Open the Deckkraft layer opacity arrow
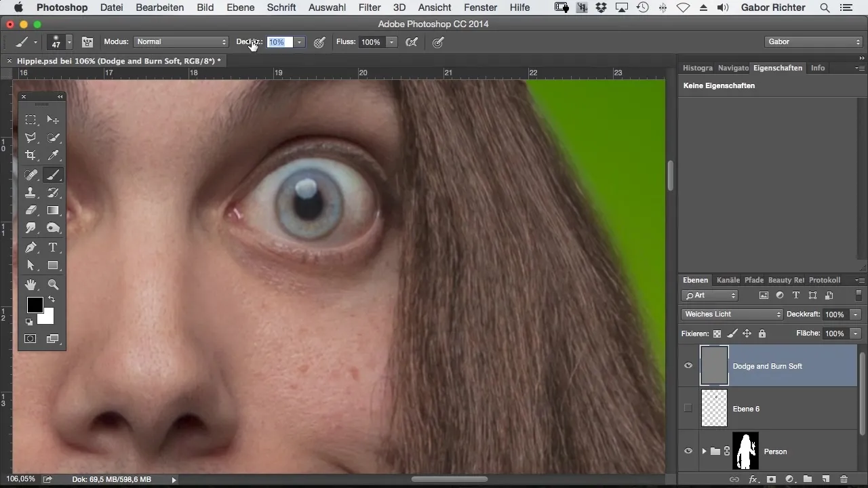The width and height of the screenshot is (868, 488). (x=856, y=314)
